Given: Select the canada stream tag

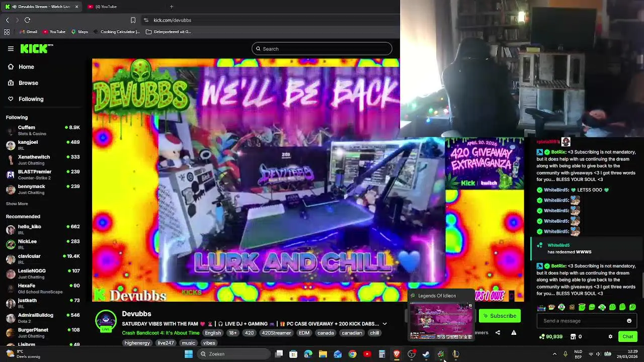Looking at the screenshot, I should pyautogui.click(x=326, y=333).
